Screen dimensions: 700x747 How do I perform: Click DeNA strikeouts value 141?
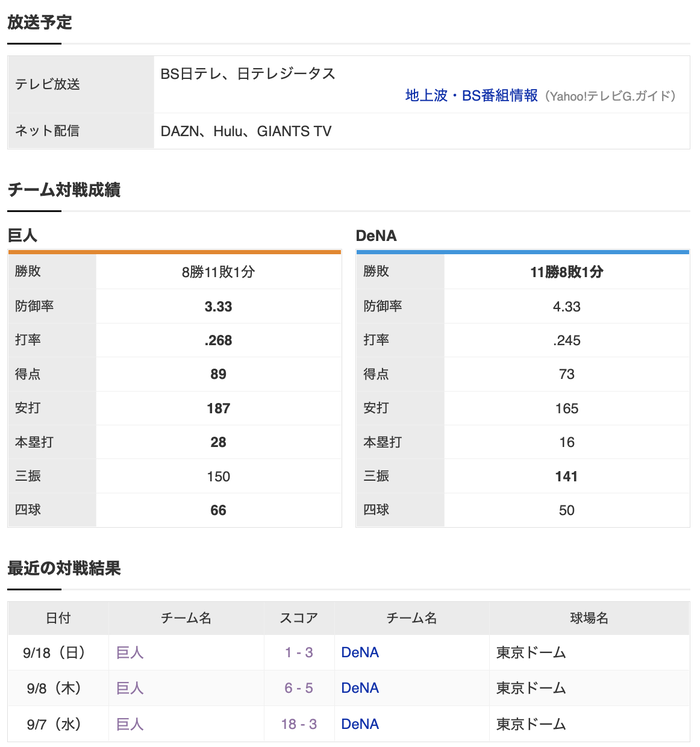pyautogui.click(x=567, y=476)
